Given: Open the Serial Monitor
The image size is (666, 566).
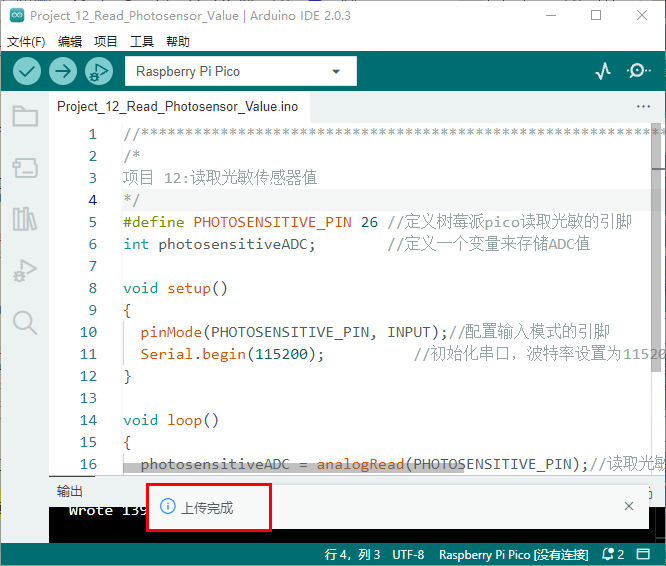Looking at the screenshot, I should coord(638,71).
